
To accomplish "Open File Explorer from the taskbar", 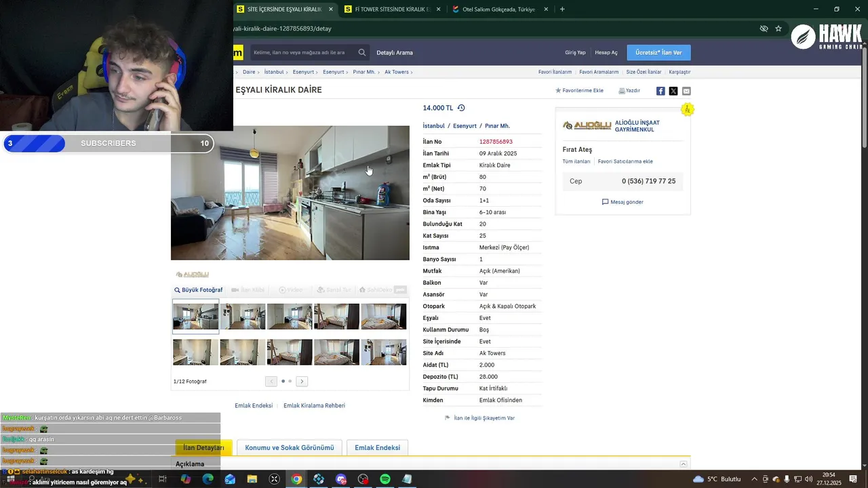I will point(252,479).
